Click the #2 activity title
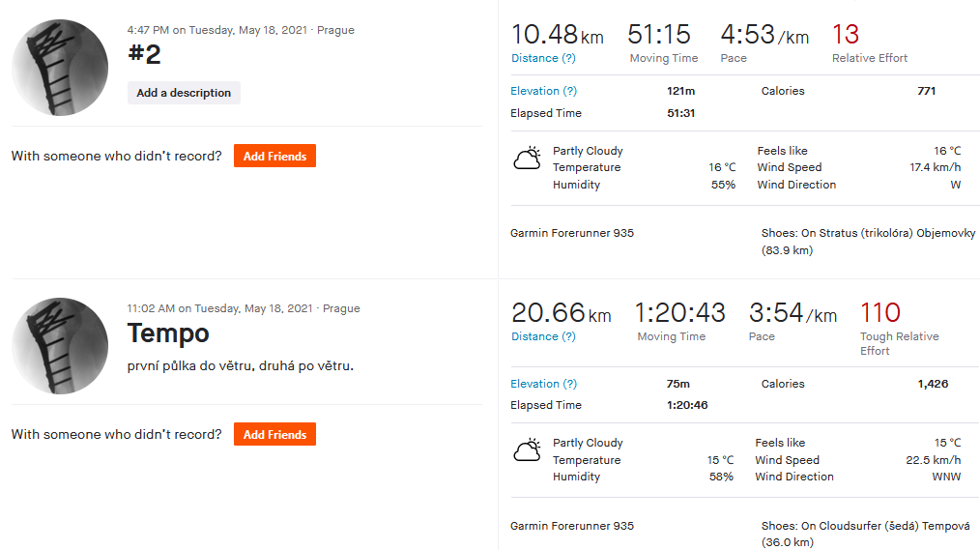The height and width of the screenshot is (550, 980). click(x=144, y=54)
